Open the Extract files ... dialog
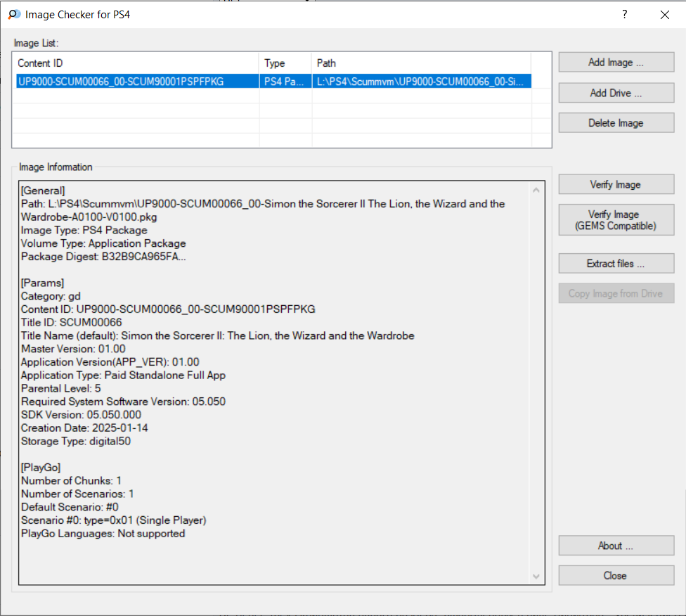The width and height of the screenshot is (686, 616). coord(616,263)
